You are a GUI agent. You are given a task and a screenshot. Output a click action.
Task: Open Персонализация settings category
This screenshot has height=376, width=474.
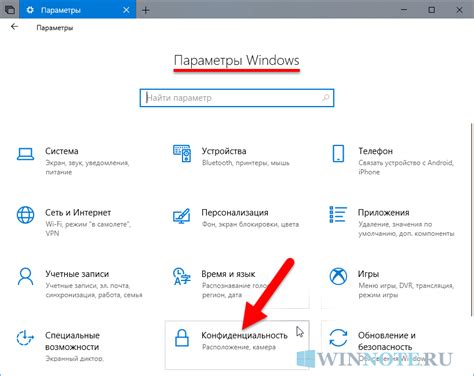click(237, 222)
